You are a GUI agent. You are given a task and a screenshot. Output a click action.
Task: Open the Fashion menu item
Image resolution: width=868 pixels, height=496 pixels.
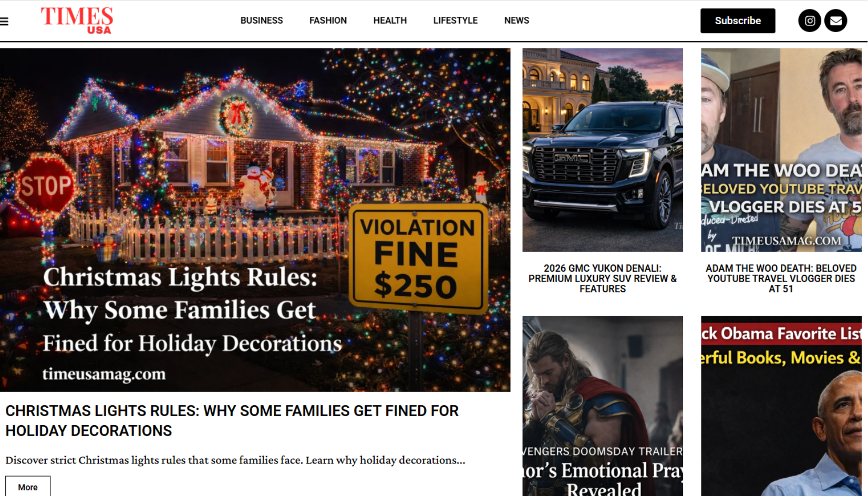pos(328,20)
